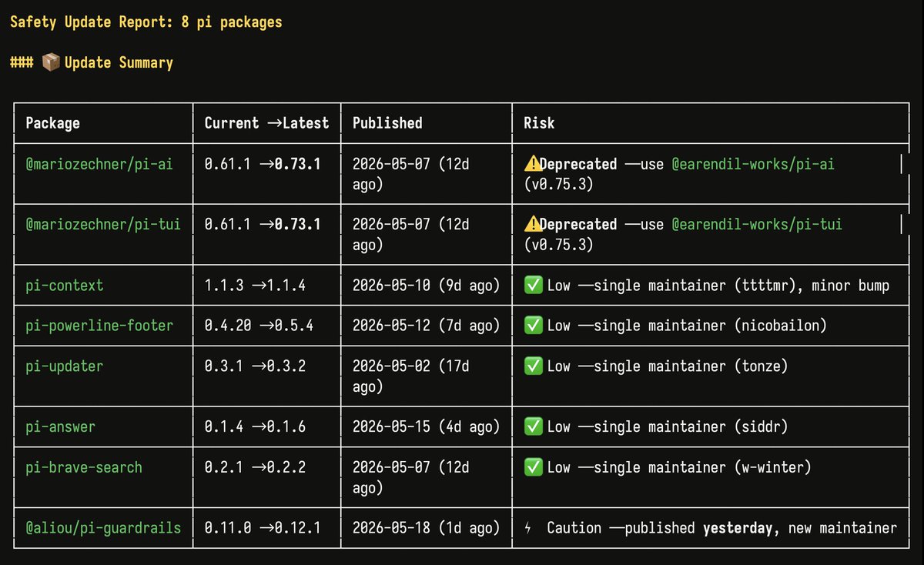Click the green checkmark in the pi-updater row
This screenshot has width=924, height=565.
click(533, 366)
